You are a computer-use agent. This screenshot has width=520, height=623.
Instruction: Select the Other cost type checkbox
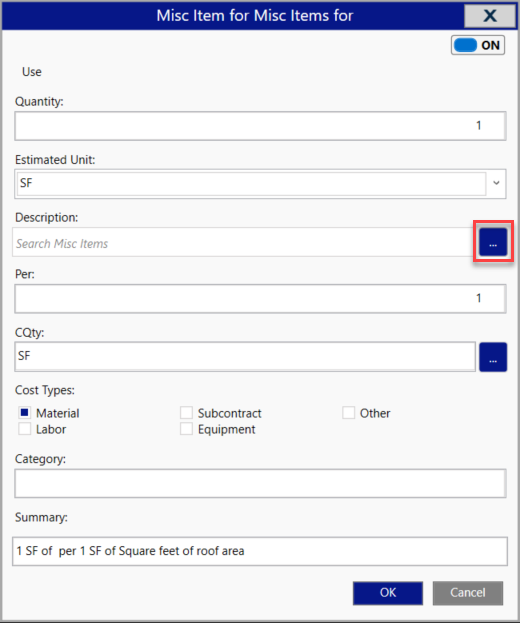coord(348,413)
